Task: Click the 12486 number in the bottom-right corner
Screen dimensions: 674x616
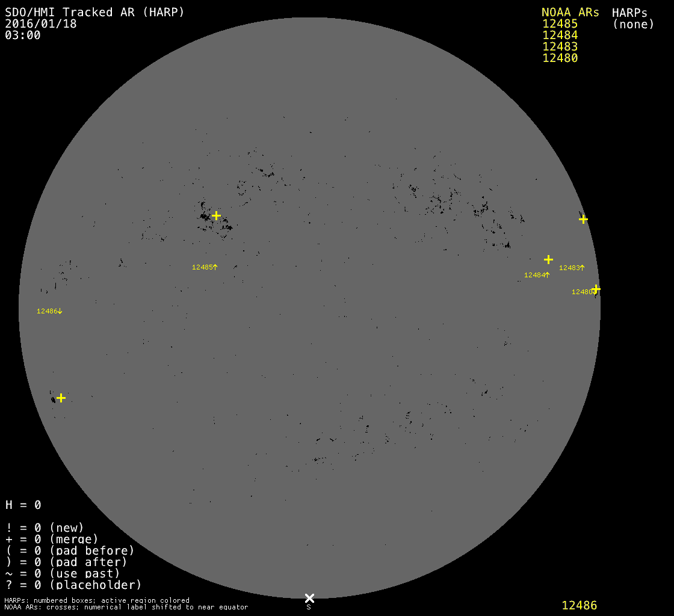Action: (x=579, y=605)
